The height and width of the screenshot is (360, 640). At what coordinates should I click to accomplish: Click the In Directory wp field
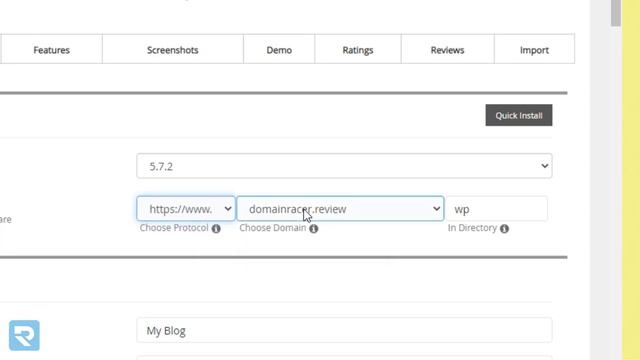click(496, 209)
